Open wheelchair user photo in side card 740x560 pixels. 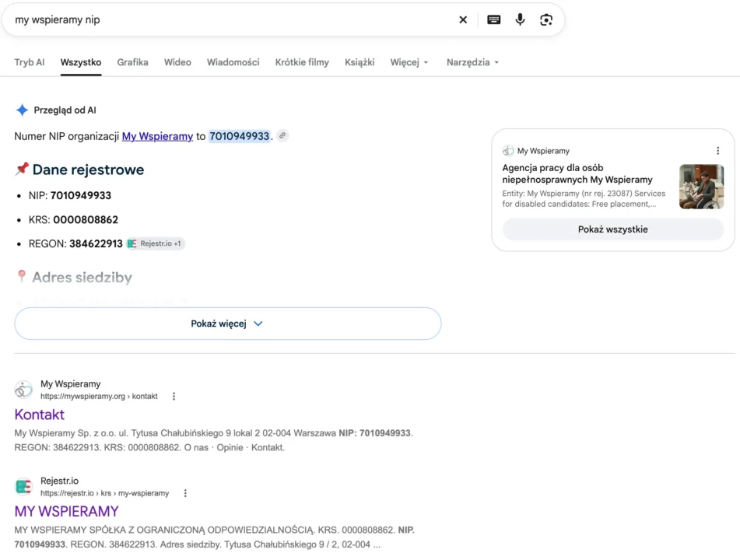pyautogui.click(x=701, y=187)
